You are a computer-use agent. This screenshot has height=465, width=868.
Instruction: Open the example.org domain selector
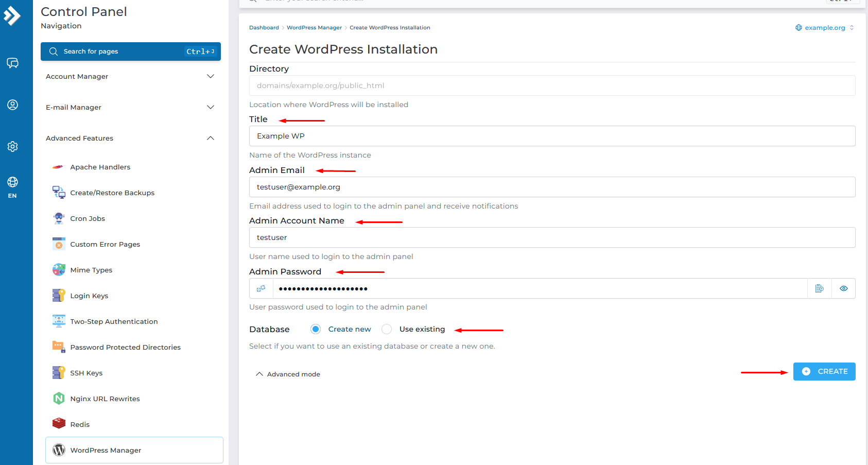[x=824, y=28]
